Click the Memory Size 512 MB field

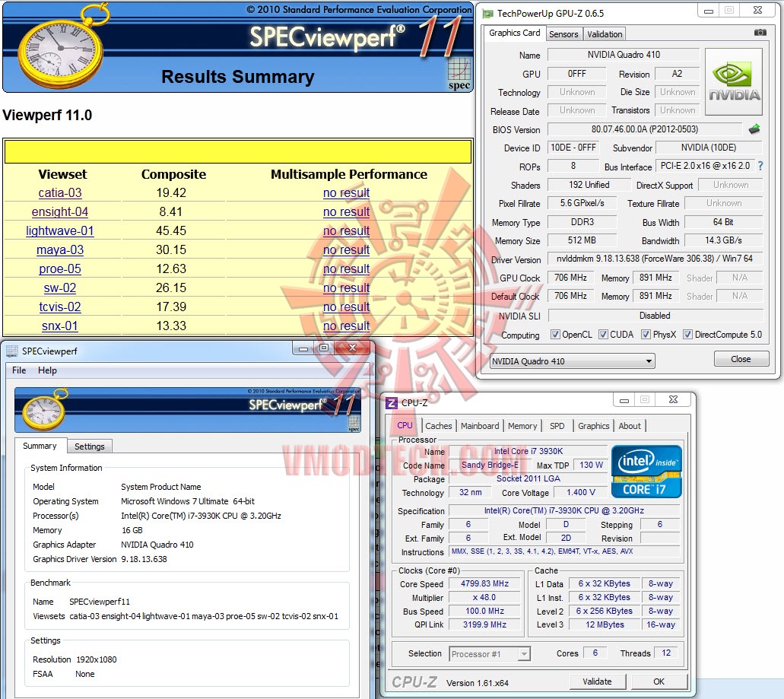click(582, 240)
